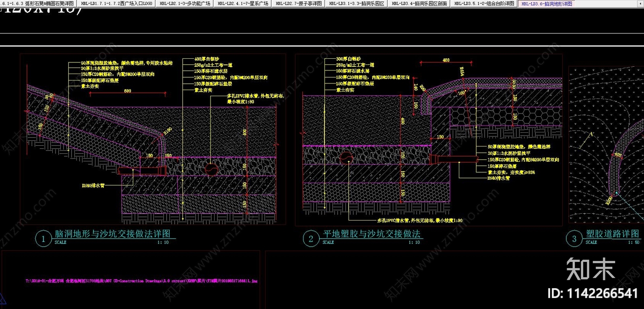The image size is (644, 309).
Task: Select the 300厚白银砂 annotation
Action: click(x=349, y=59)
